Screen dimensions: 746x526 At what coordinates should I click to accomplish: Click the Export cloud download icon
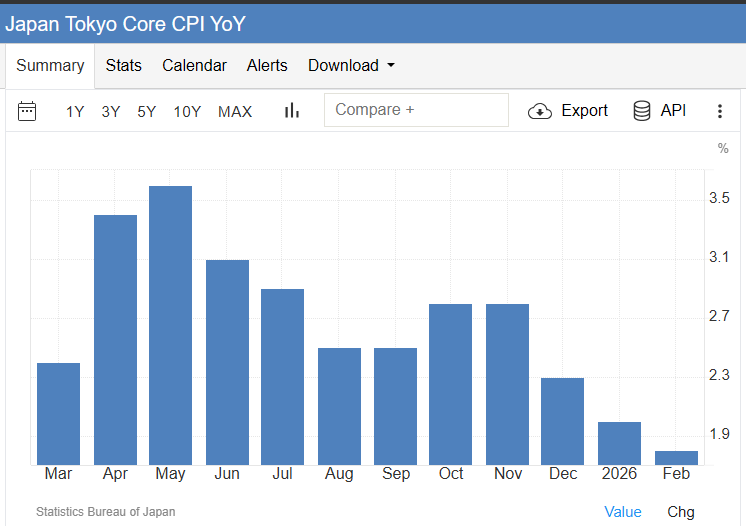pos(540,111)
